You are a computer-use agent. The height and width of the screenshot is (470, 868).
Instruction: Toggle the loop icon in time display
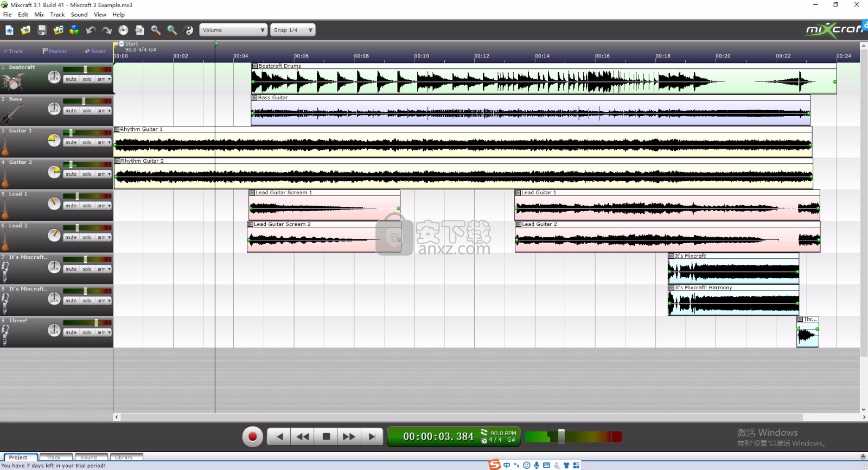point(484,433)
